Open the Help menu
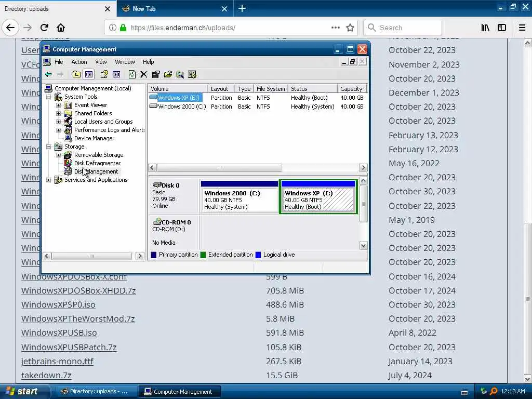The image size is (532, 399). 148,62
